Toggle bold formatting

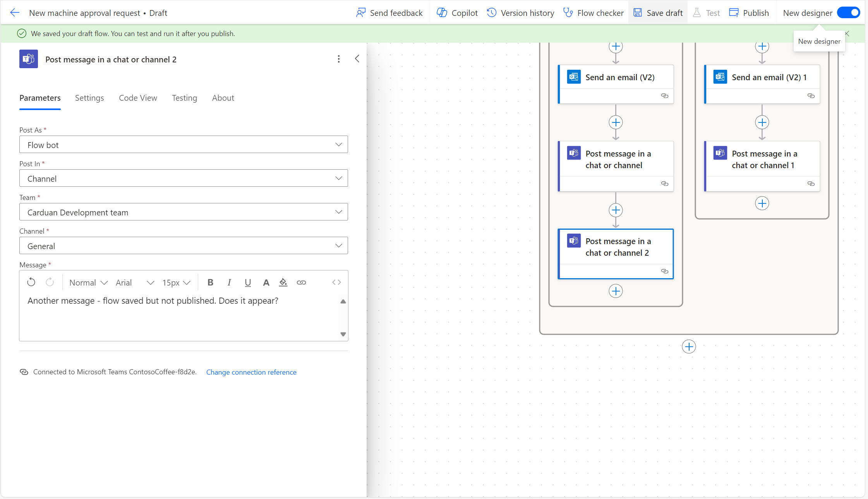click(210, 282)
